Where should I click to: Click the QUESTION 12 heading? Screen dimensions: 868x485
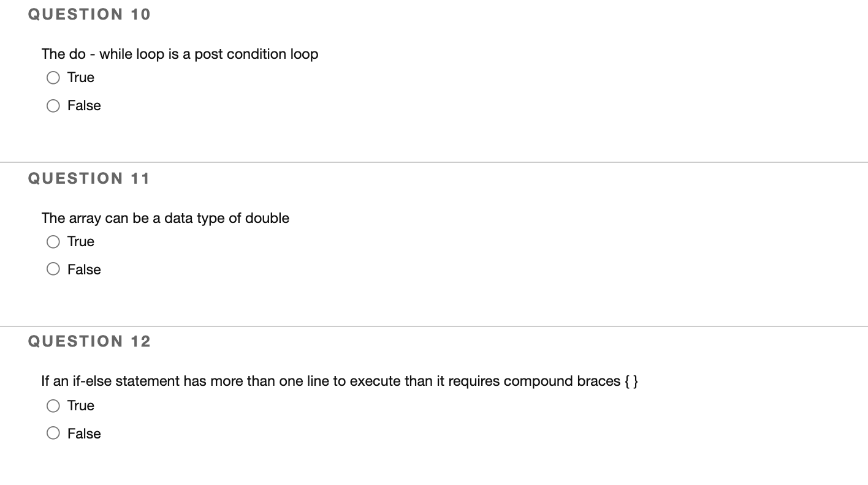point(89,341)
